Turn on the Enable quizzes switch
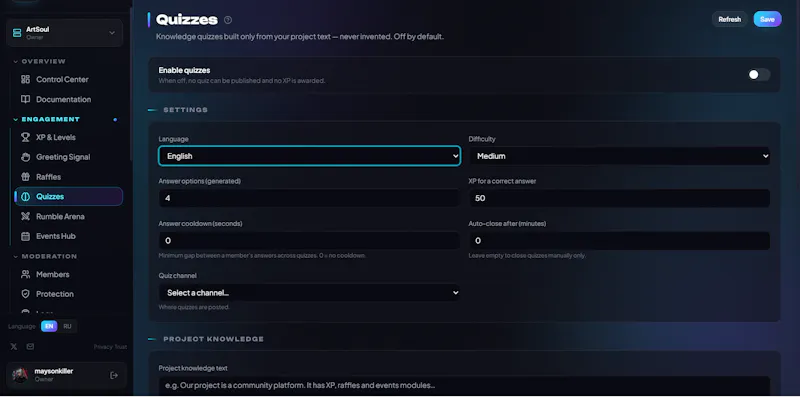The height and width of the screenshot is (397, 800). click(759, 75)
